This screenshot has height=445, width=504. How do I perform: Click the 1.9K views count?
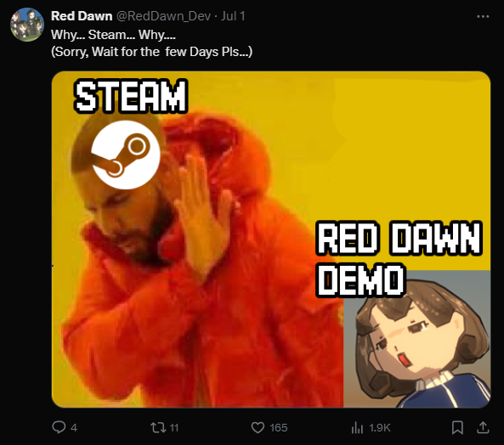pyautogui.click(x=380, y=428)
